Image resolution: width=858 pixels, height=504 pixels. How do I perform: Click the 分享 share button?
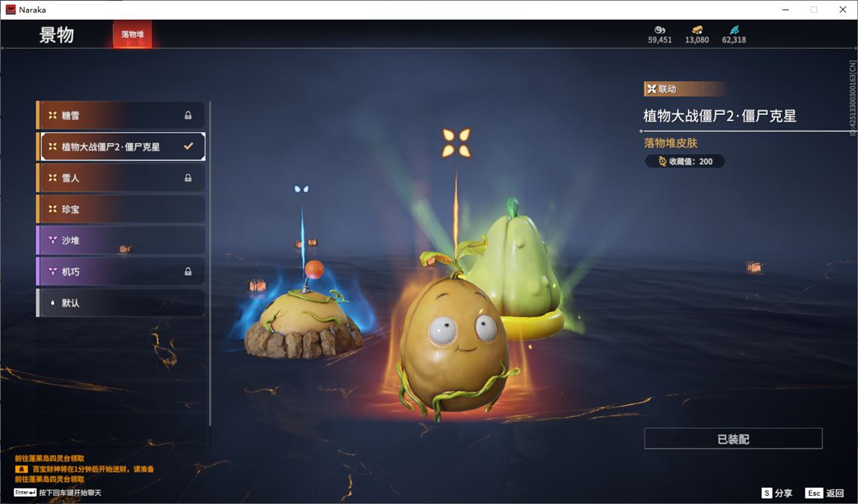coord(776,493)
